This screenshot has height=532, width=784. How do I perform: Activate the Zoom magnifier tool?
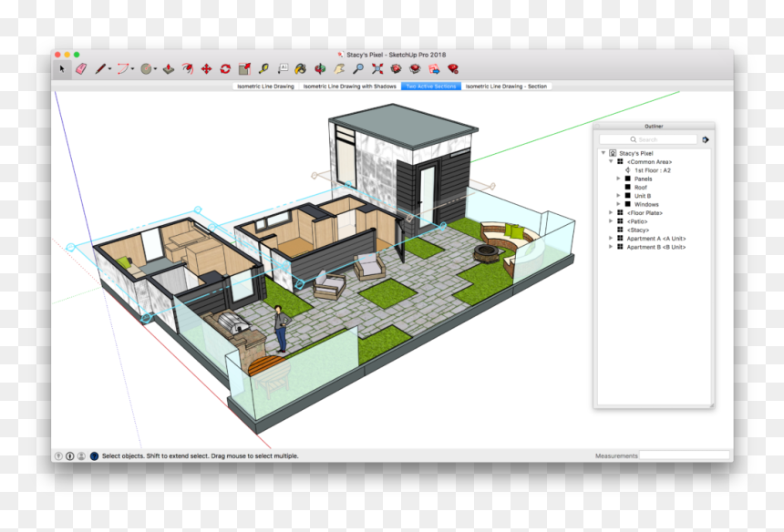pyautogui.click(x=358, y=69)
